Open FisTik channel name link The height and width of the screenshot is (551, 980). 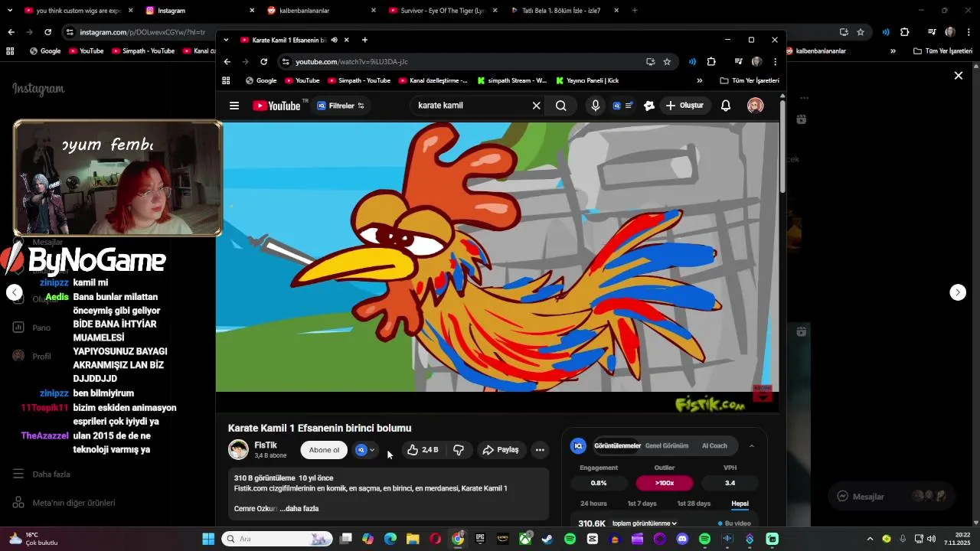(266, 445)
